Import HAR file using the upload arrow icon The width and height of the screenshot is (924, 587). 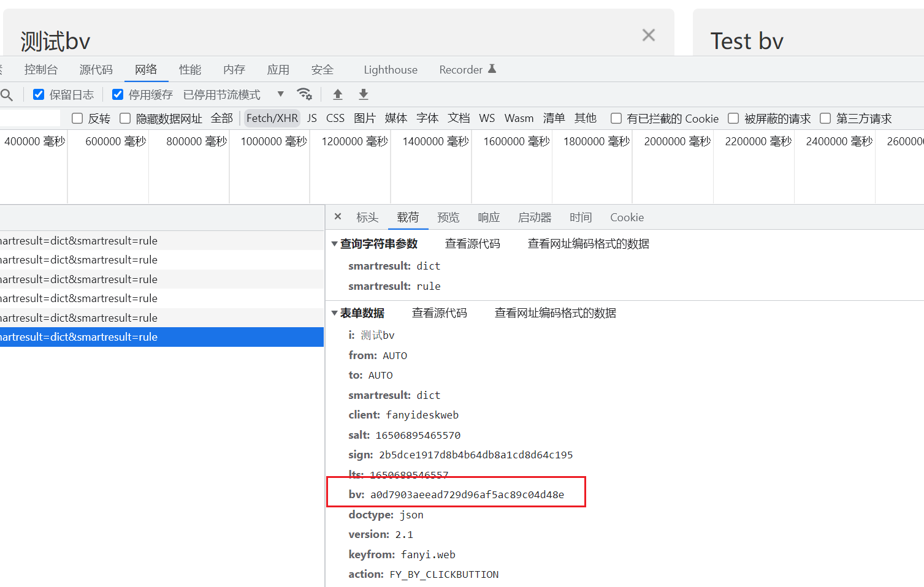point(337,94)
